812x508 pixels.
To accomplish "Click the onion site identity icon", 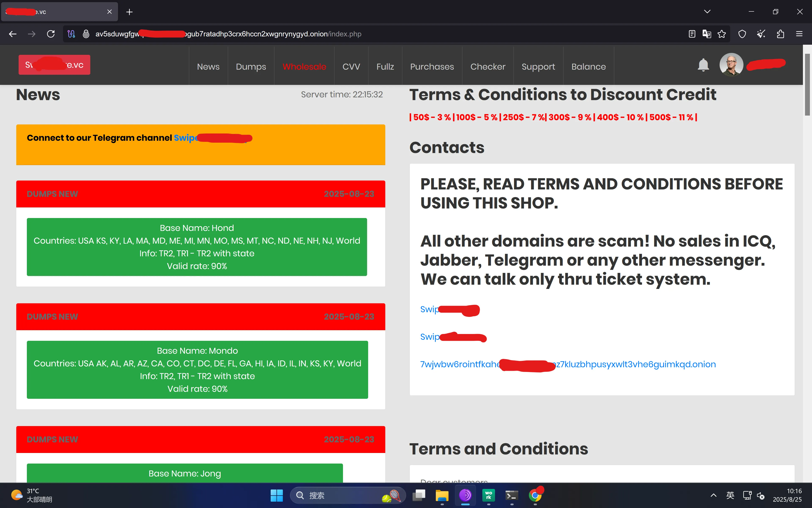I will [86, 34].
